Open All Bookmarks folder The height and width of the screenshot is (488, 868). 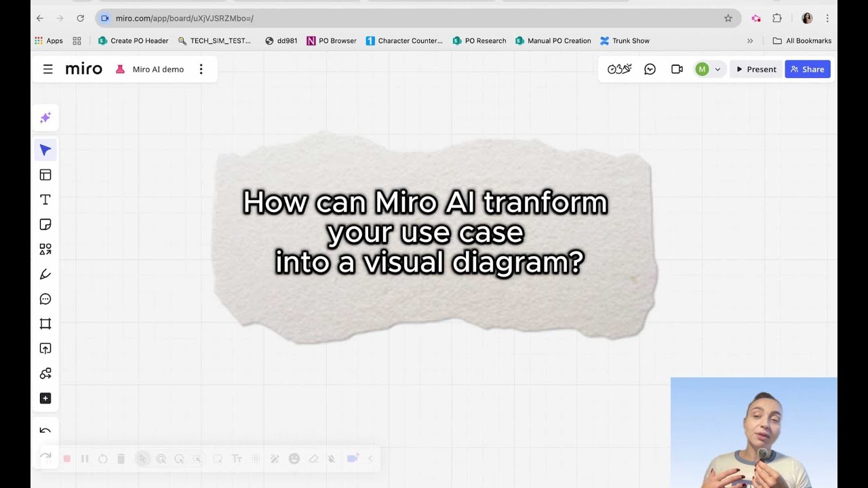pyautogui.click(x=802, y=41)
